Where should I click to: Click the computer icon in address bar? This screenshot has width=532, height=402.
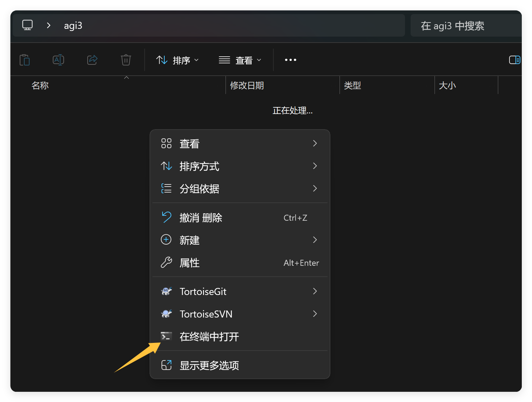(27, 25)
